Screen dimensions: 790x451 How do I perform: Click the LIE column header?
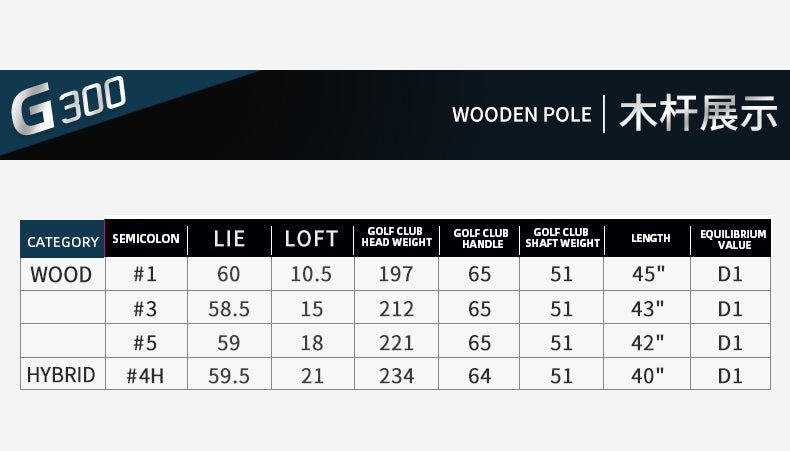pos(229,239)
